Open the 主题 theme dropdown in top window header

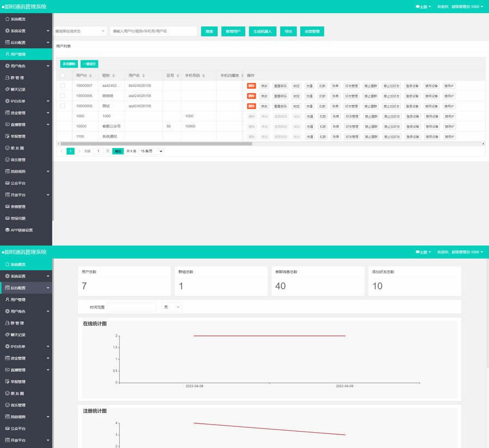click(423, 7)
